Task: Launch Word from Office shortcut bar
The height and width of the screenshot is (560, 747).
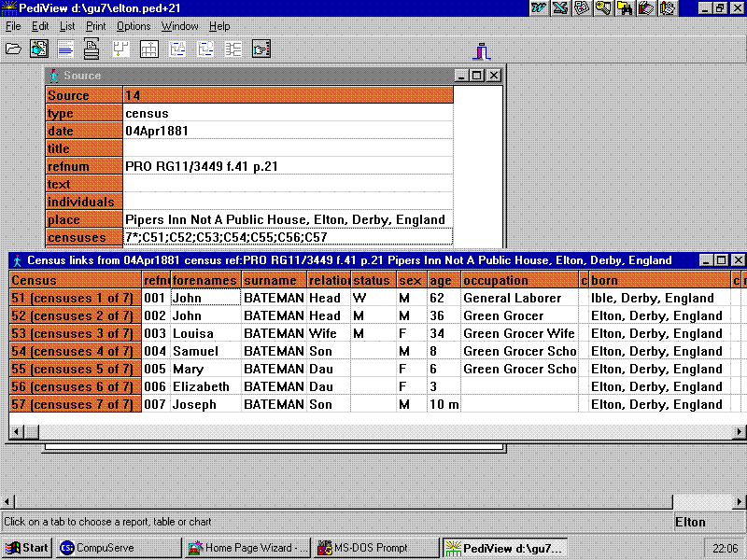Action: pyautogui.click(x=539, y=8)
